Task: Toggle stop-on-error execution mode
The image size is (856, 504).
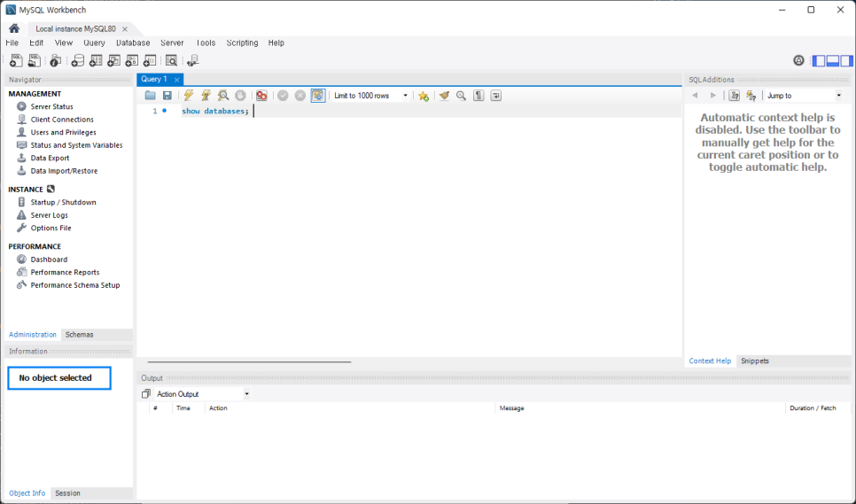Action: pos(261,96)
